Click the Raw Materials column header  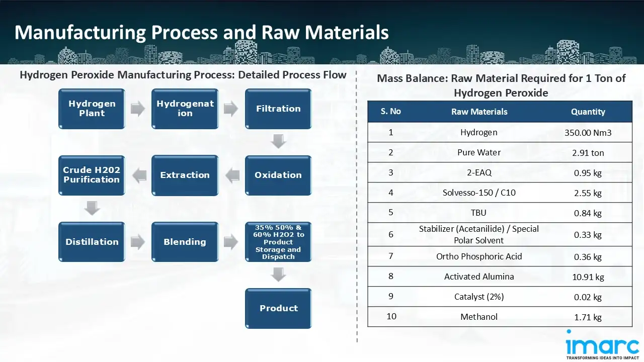479,112
